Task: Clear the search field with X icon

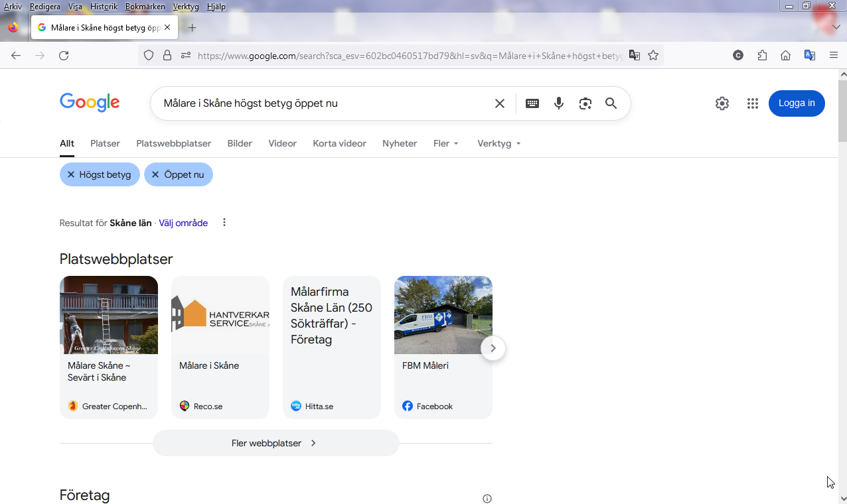Action: 500,103
